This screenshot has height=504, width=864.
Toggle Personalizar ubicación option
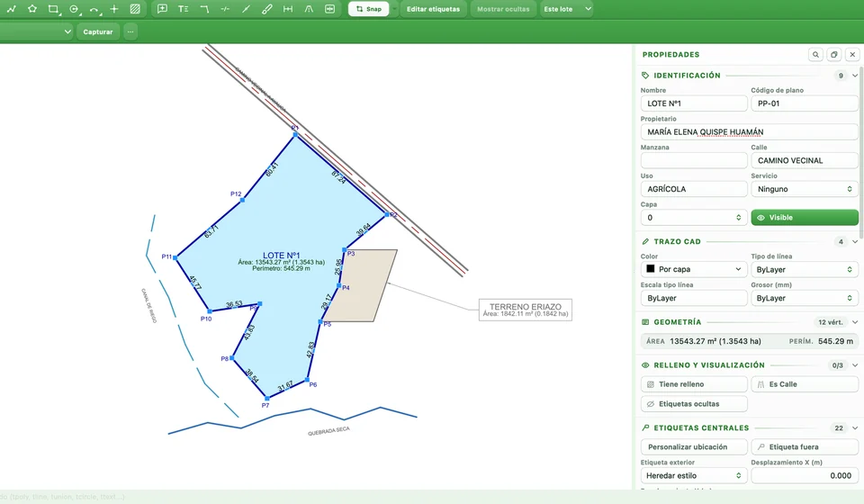pyautogui.click(x=694, y=446)
